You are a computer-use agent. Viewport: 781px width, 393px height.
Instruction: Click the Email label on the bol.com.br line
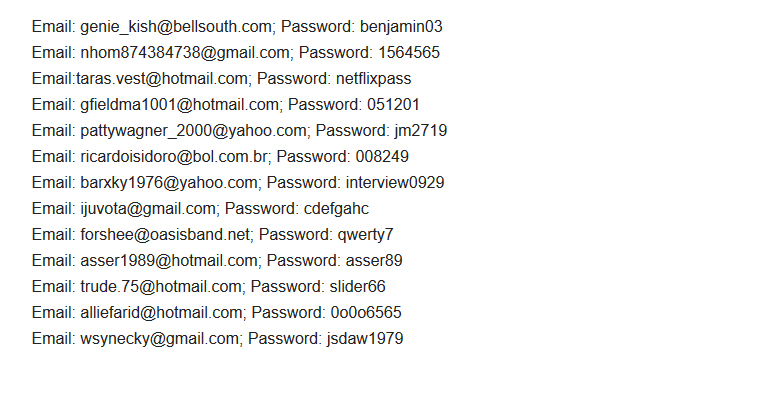point(54,156)
